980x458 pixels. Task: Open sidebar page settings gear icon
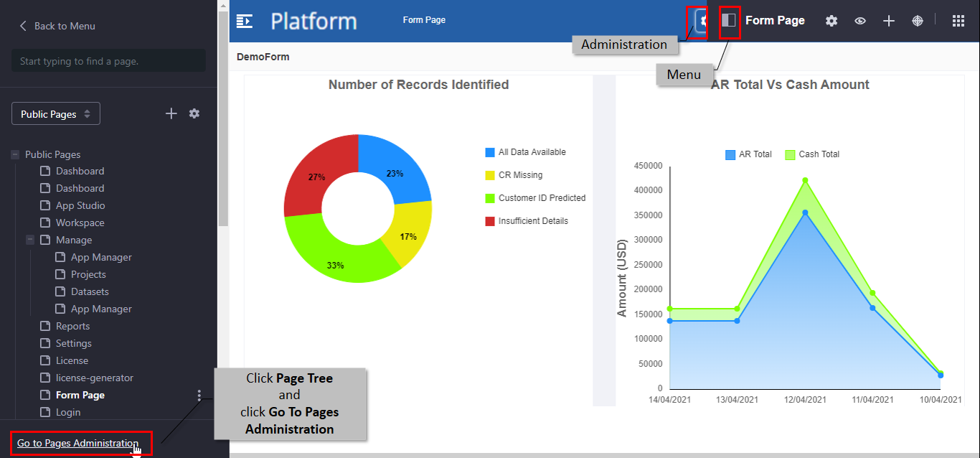(x=194, y=113)
